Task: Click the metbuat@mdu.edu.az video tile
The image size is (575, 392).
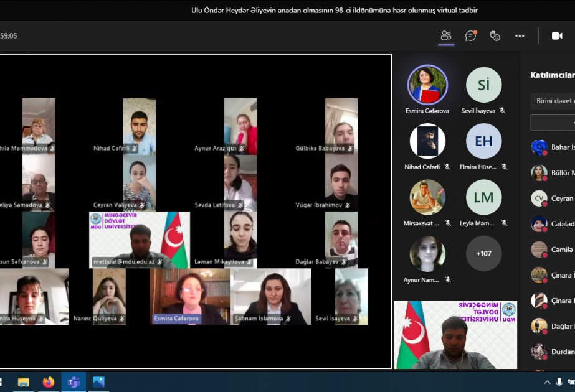Action: click(140, 240)
